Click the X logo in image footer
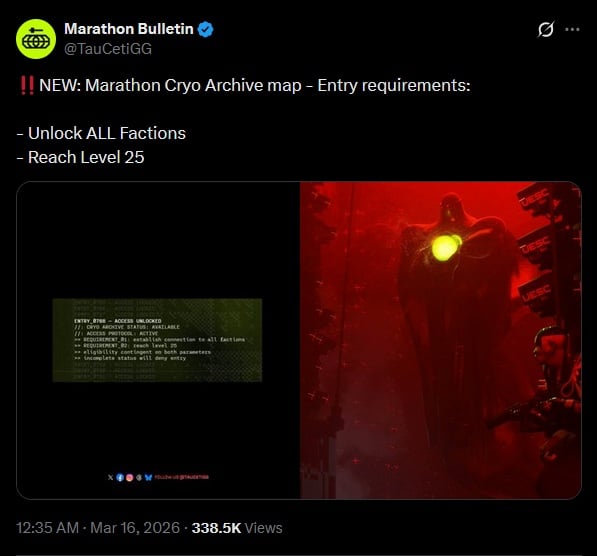The image size is (597, 556). tap(110, 477)
